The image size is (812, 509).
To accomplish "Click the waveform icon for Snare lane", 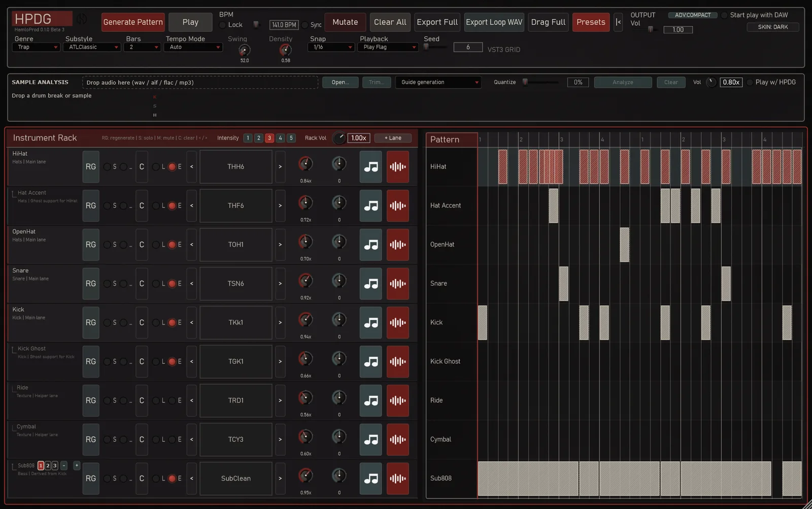I will [x=397, y=284].
